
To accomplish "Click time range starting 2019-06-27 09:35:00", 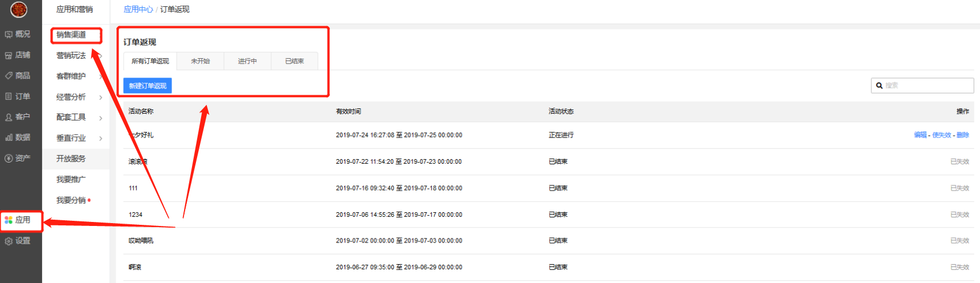I will (x=399, y=267).
